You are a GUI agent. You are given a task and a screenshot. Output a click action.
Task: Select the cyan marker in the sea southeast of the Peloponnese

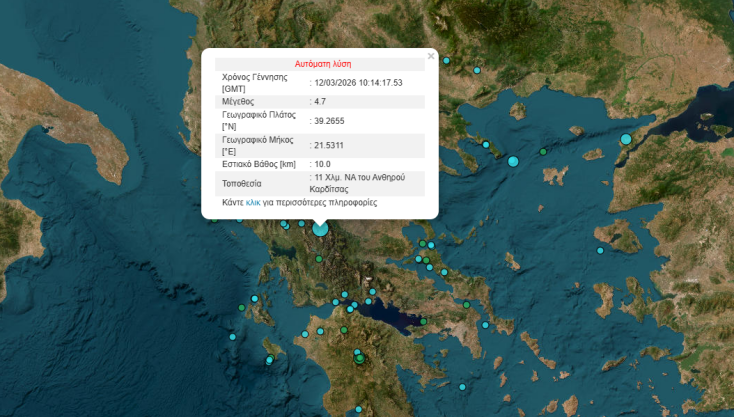pos(462,387)
